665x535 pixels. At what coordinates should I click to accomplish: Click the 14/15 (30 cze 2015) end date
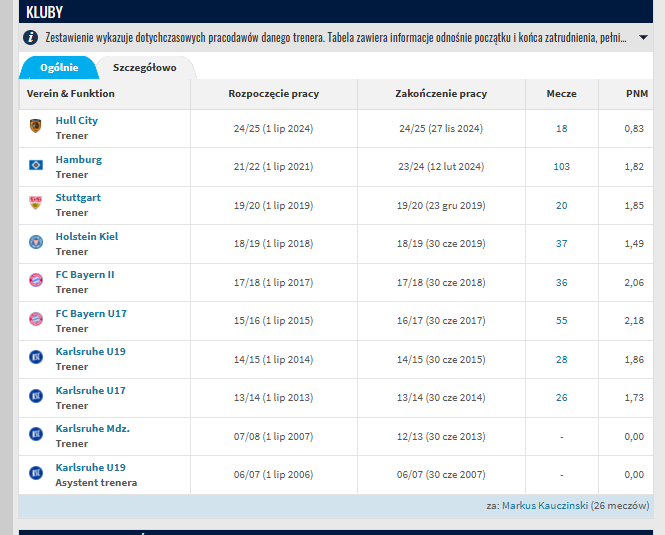tap(441, 360)
